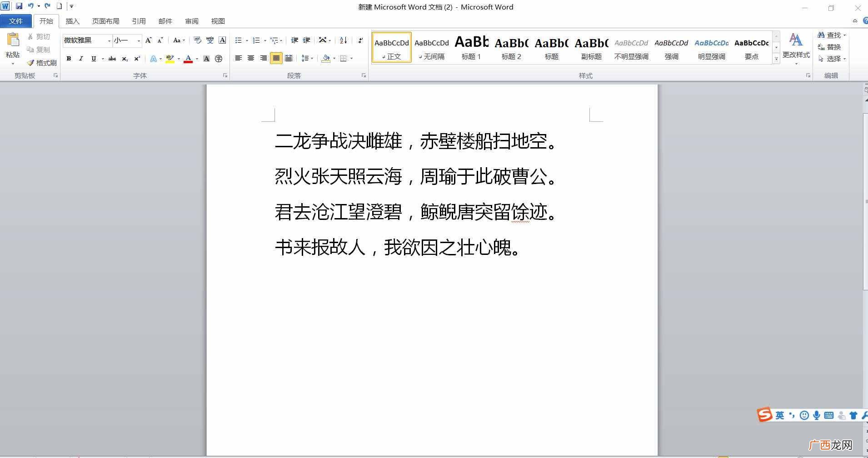The image size is (868, 458).
Task: Toggle superscript formatting
Action: pyautogui.click(x=137, y=59)
